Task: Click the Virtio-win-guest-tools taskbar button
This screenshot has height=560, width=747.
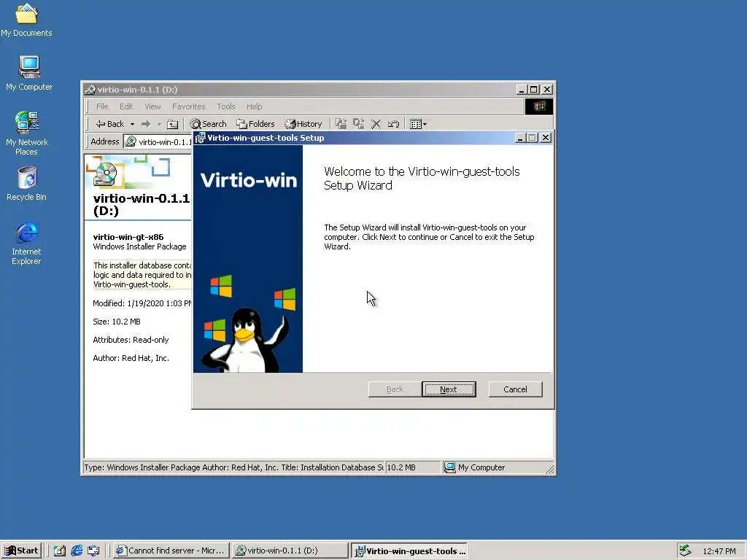Action: click(x=410, y=551)
